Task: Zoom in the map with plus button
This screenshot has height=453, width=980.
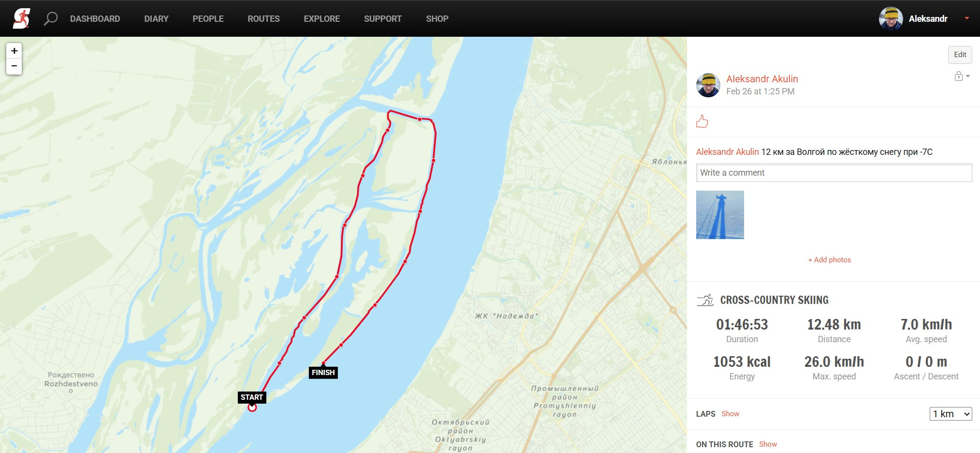Action: tap(14, 51)
